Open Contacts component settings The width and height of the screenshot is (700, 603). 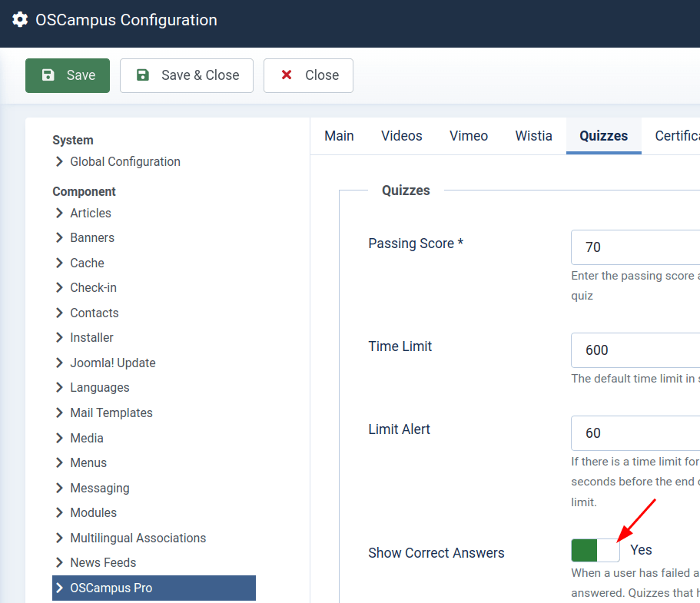pyautogui.click(x=95, y=313)
